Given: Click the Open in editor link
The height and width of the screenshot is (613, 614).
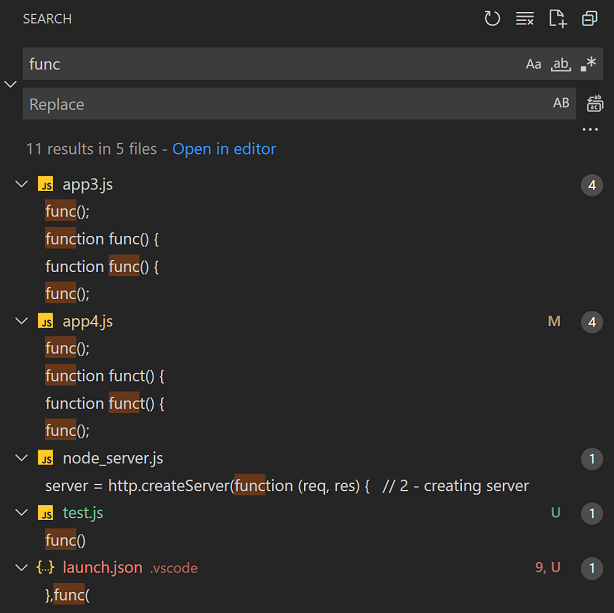Looking at the screenshot, I should click(224, 149).
